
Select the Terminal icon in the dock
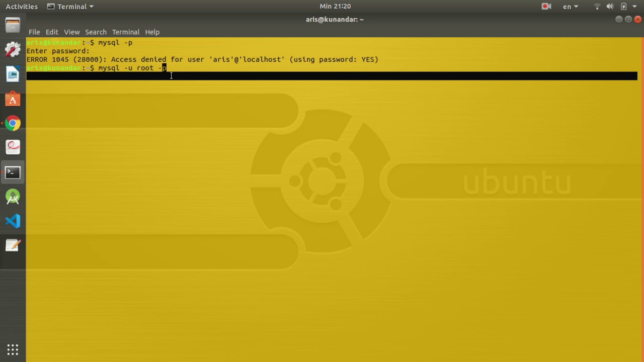(x=13, y=172)
